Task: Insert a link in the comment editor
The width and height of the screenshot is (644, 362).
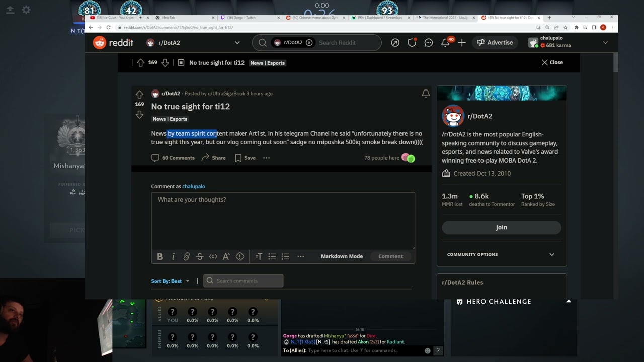Action: point(186,256)
